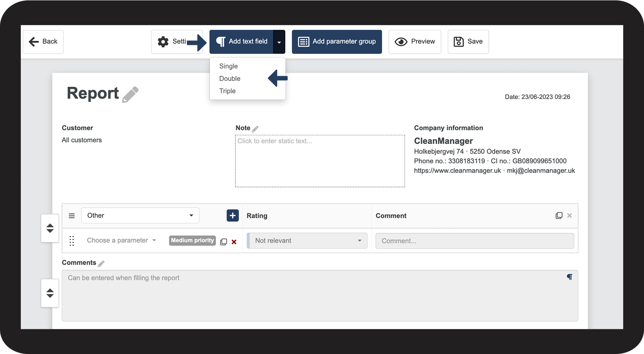Click the static text note box
This screenshot has height=354, width=644.
[x=320, y=161]
